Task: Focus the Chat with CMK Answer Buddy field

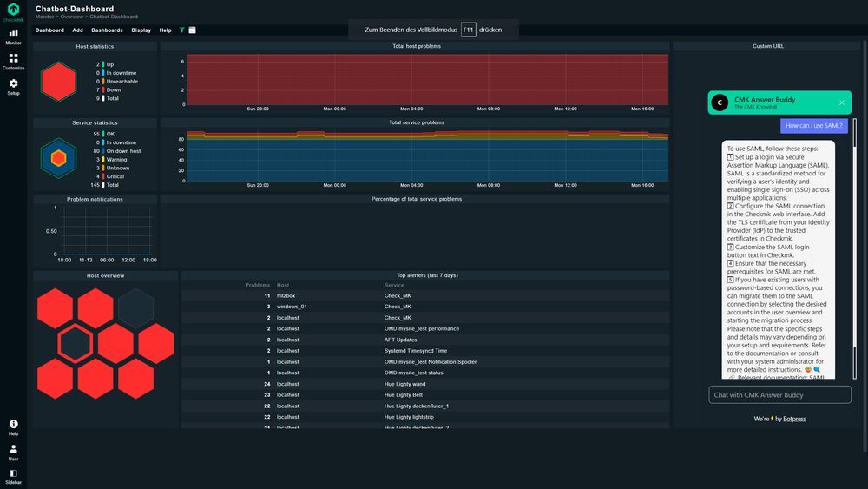Action: point(780,395)
